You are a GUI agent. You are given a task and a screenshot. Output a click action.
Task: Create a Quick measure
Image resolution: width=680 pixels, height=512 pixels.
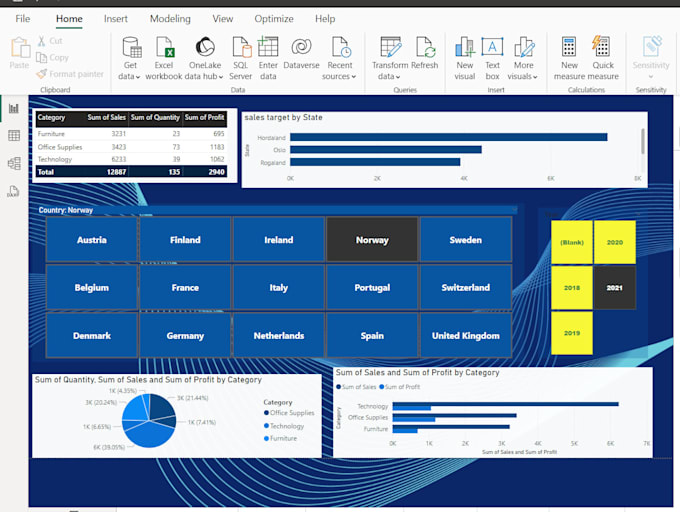603,58
